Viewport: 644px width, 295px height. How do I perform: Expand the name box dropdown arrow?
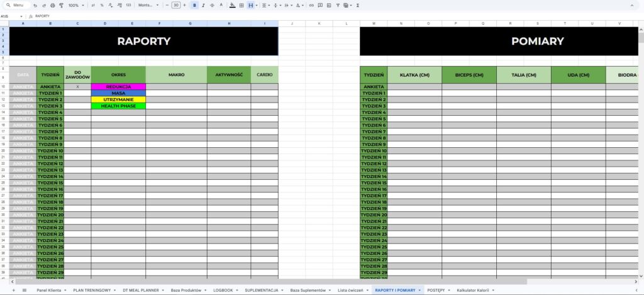(x=21, y=16)
